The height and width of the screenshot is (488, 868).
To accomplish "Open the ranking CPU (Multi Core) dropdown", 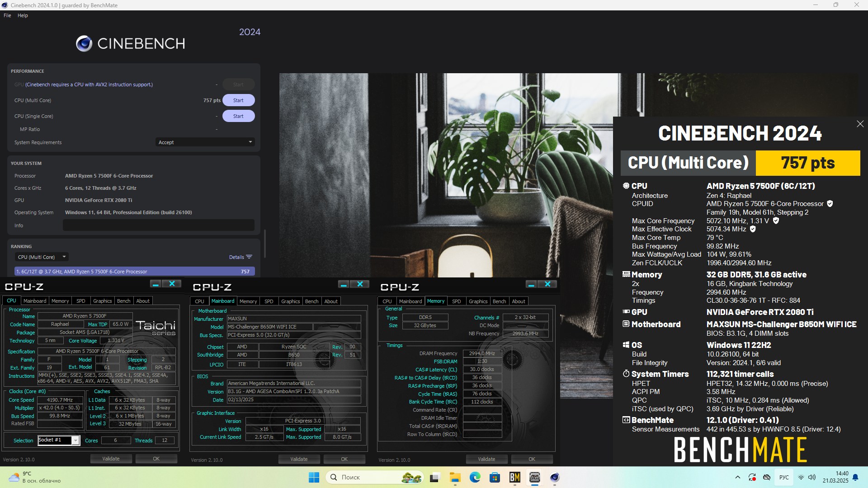I will 42,257.
